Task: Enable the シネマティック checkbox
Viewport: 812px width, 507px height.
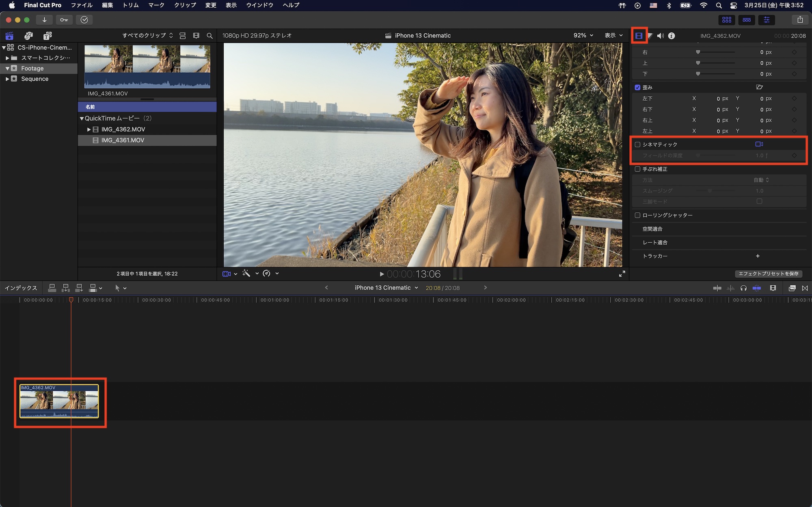Action: coord(637,145)
